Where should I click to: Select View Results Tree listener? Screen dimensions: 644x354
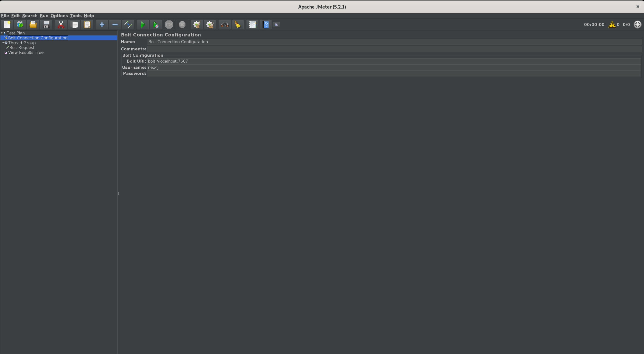point(26,53)
